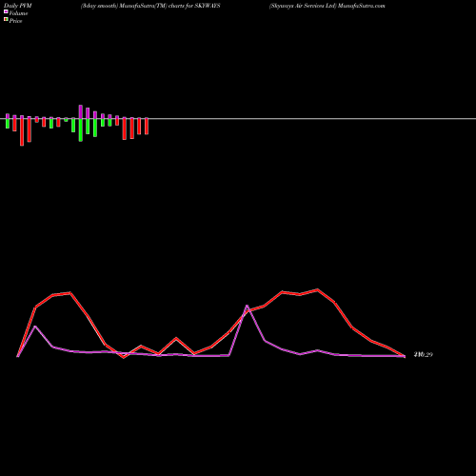Click the tallest magenta-green PVM bar
The height and width of the screenshot is (476, 476).
tap(81, 123)
